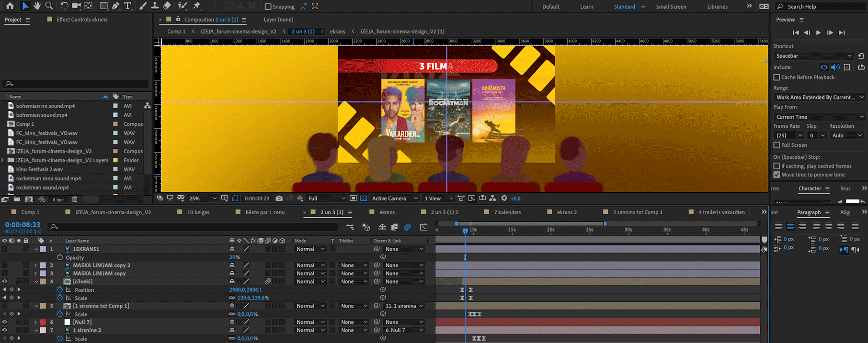The image size is (868, 343).
Task: Open channel and color management icon
Action: (300, 198)
